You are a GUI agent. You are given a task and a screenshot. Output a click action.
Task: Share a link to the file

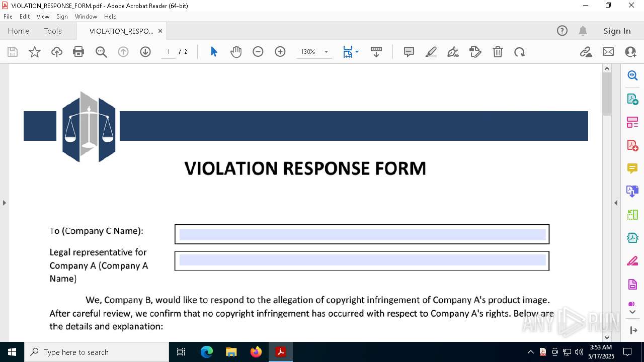point(586,52)
